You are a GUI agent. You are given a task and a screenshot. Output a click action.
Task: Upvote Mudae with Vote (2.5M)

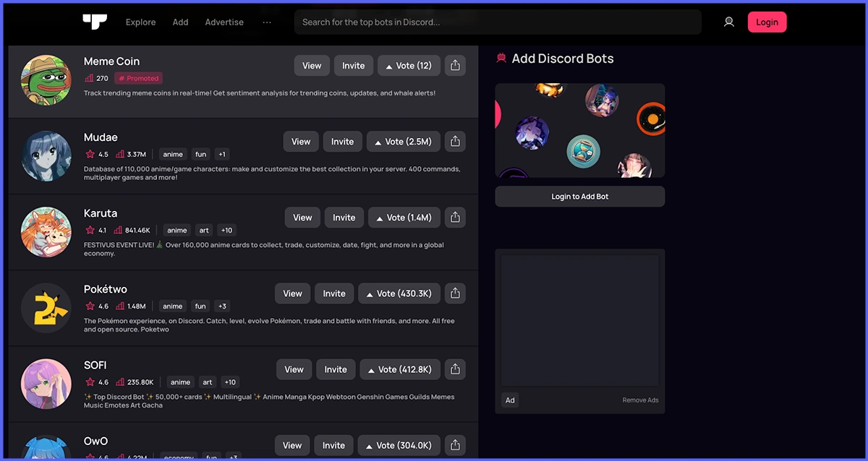403,142
